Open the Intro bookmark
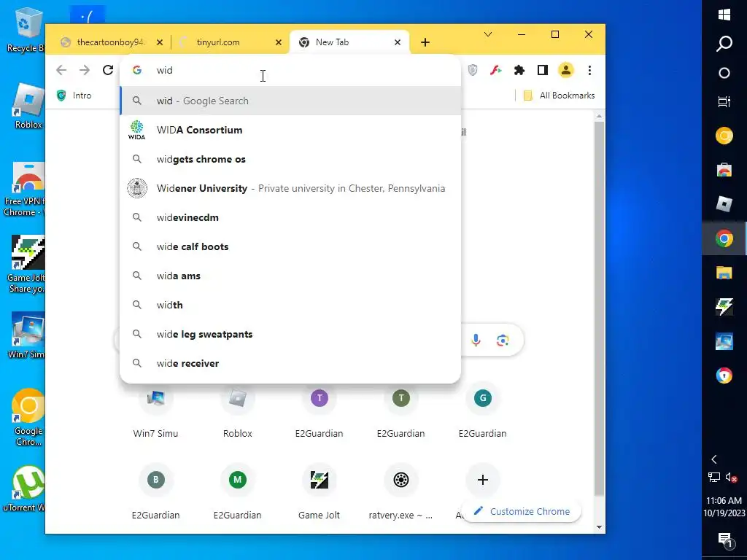This screenshot has width=747, height=560. pos(74,96)
